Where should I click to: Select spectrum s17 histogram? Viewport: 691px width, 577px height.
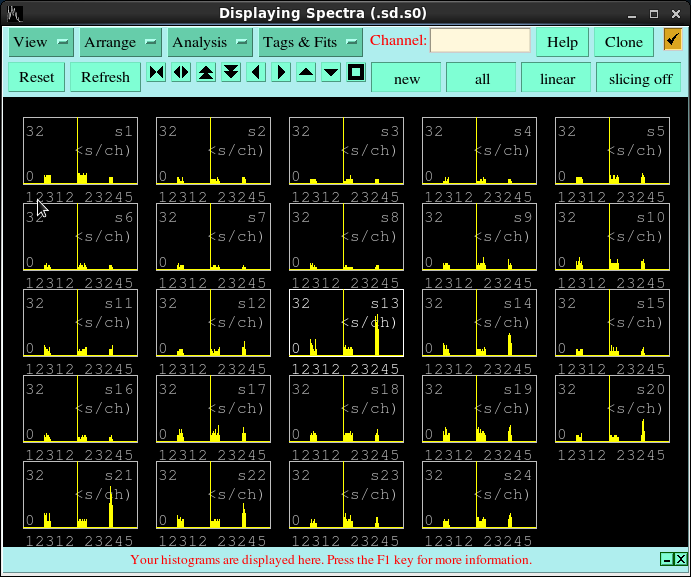[213, 409]
